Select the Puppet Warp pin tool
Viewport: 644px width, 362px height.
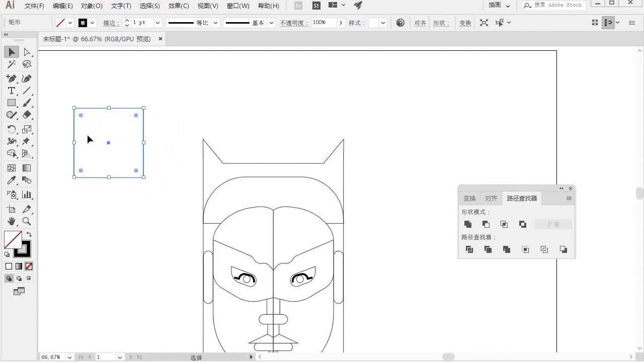(x=27, y=142)
